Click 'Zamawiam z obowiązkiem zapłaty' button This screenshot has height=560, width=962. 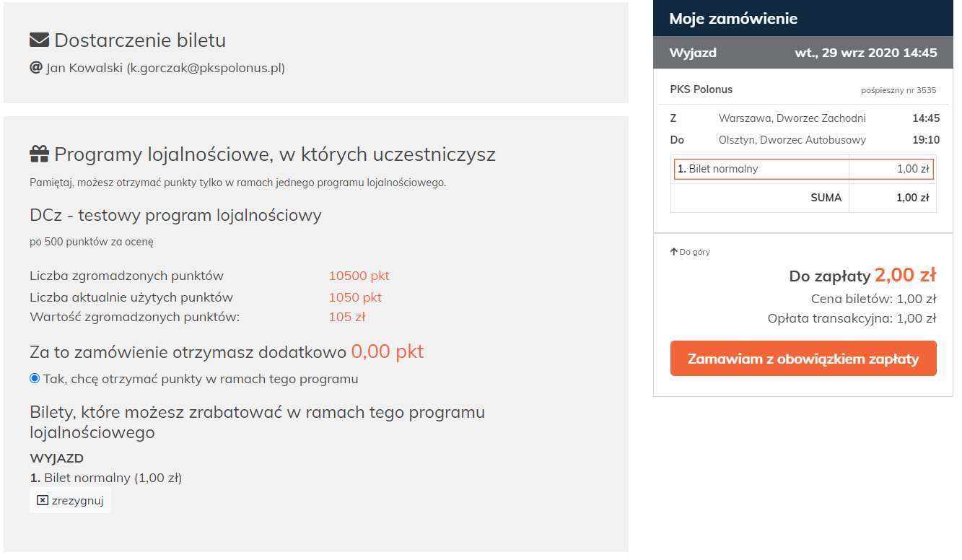pyautogui.click(x=803, y=359)
